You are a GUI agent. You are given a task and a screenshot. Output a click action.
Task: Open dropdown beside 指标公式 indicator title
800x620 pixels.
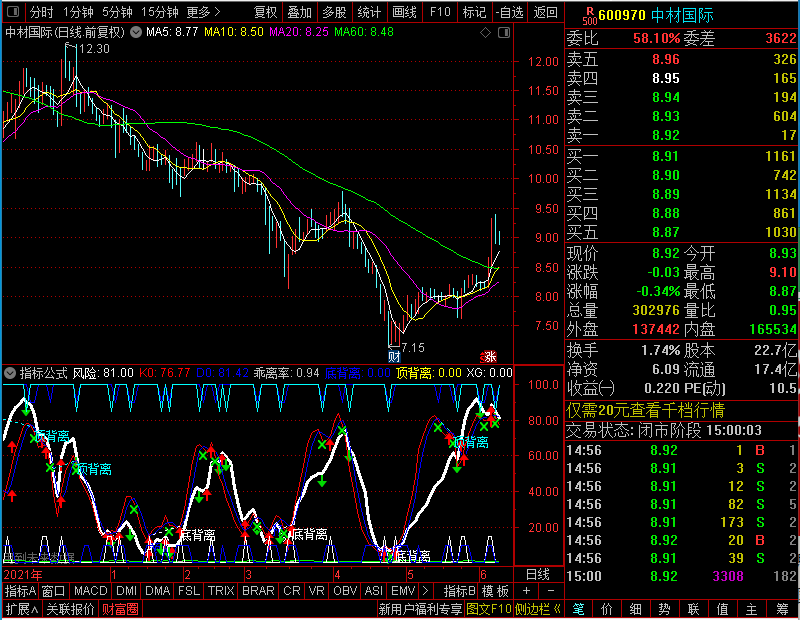pos(10,373)
